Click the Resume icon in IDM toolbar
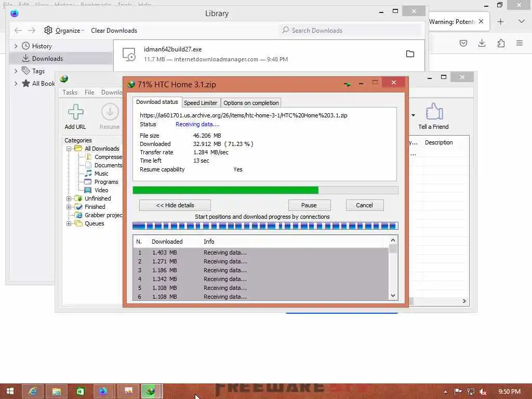 click(x=110, y=112)
